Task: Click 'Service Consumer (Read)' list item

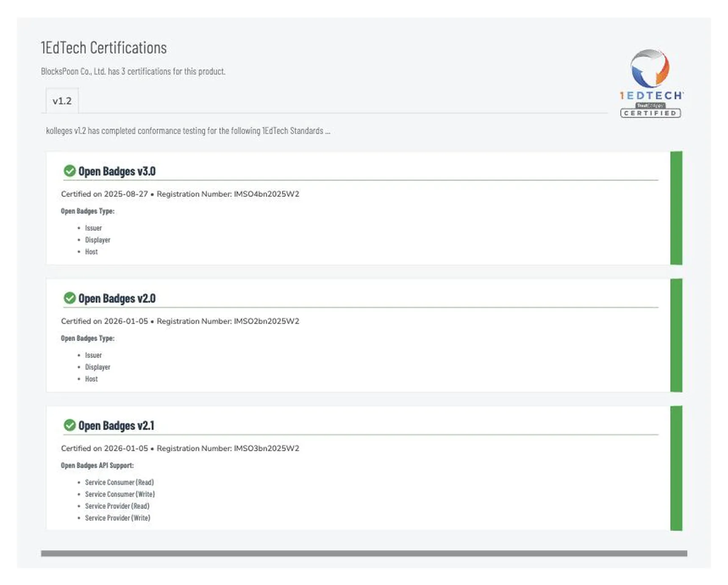Action: (x=119, y=482)
